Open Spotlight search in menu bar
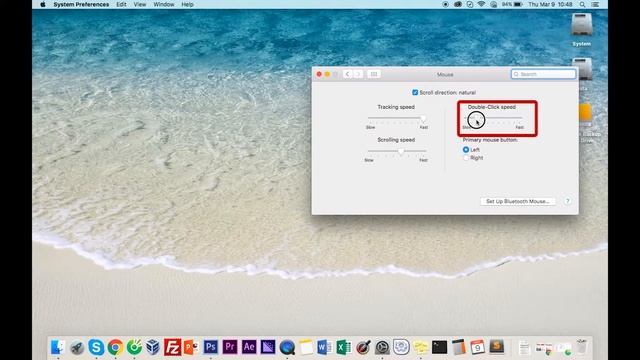Screen dimensions: 640x360 click(x=582, y=4)
